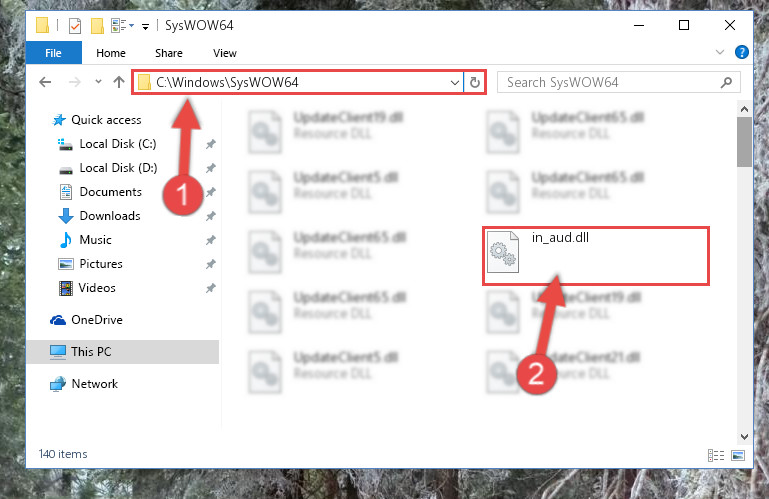Image resolution: width=769 pixels, height=499 pixels.
Task: Switch to large icons view
Action: coord(738,455)
